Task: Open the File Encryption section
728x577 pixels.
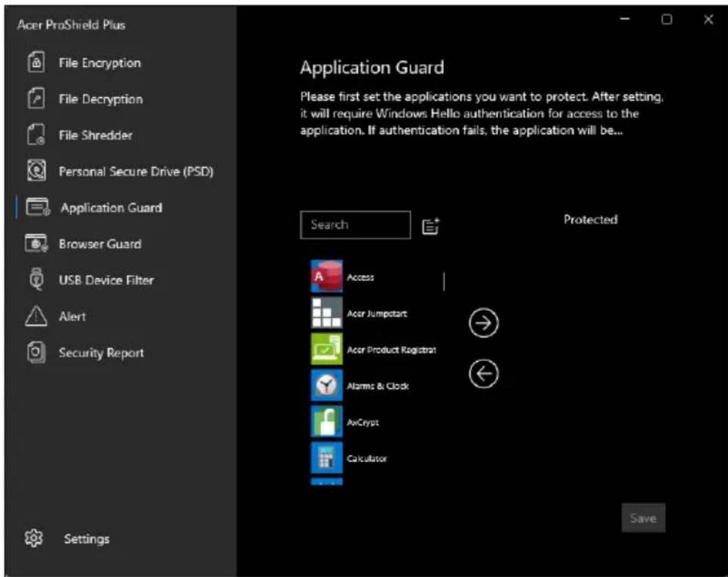Action: click(100, 63)
